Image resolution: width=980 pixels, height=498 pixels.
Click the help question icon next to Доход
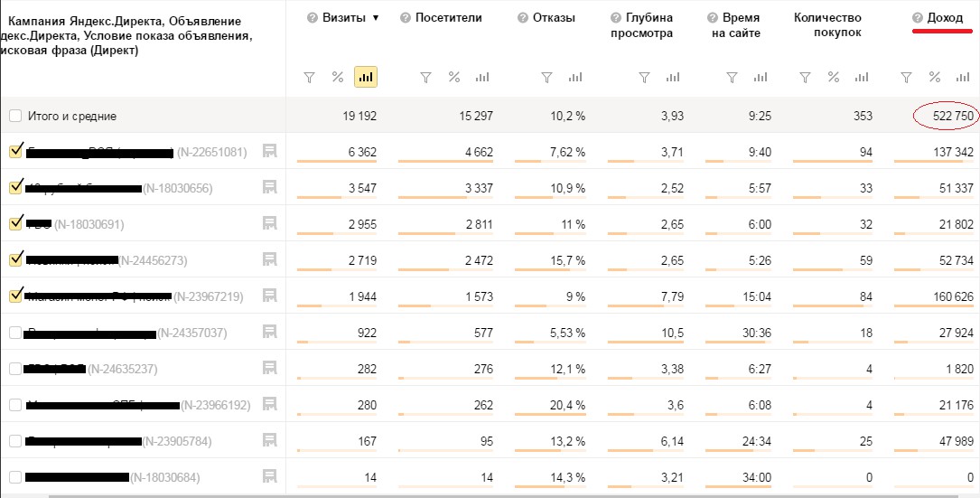click(917, 18)
